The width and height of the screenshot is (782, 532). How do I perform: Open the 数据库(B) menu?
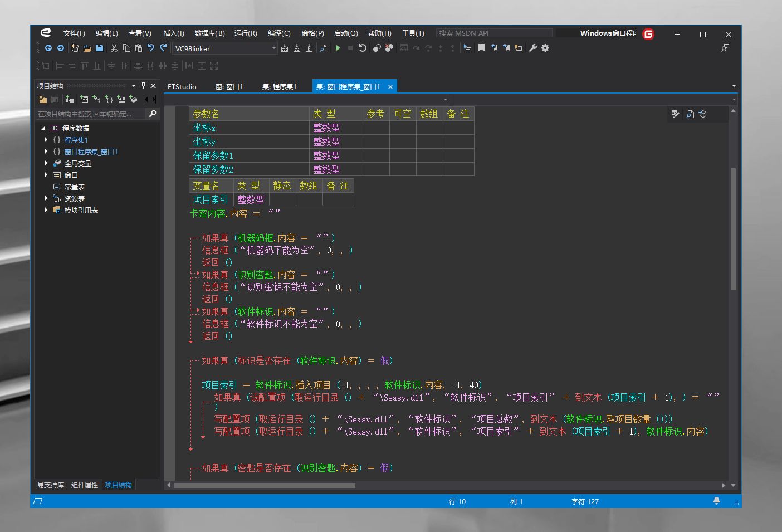209,33
